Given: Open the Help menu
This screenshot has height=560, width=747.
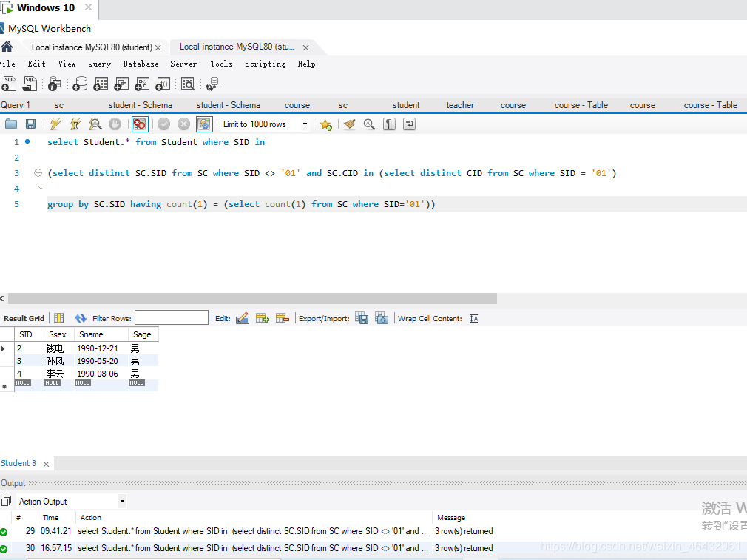Looking at the screenshot, I should point(306,64).
